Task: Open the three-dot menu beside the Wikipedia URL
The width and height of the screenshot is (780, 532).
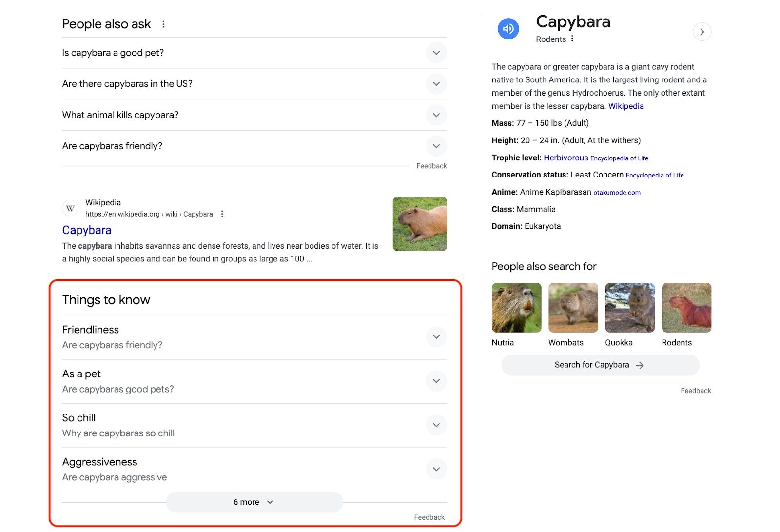Action: (222, 214)
